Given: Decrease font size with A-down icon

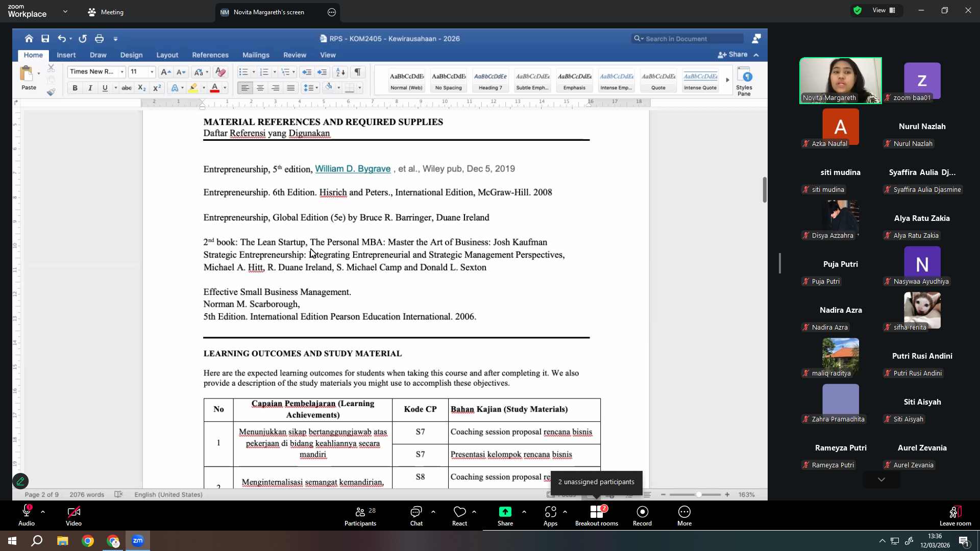Looking at the screenshot, I should pos(181,72).
